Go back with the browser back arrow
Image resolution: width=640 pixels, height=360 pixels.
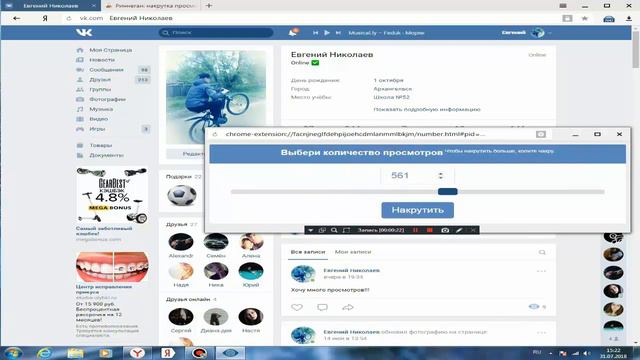16,18
